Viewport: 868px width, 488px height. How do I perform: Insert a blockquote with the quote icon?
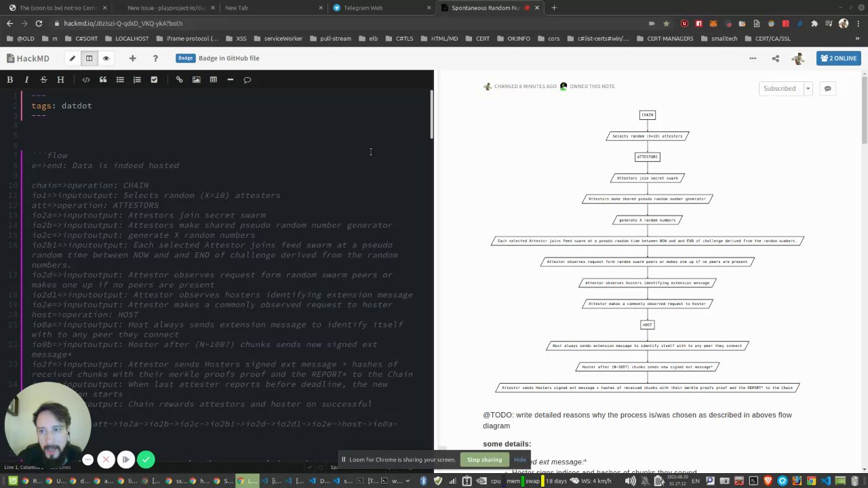point(103,80)
